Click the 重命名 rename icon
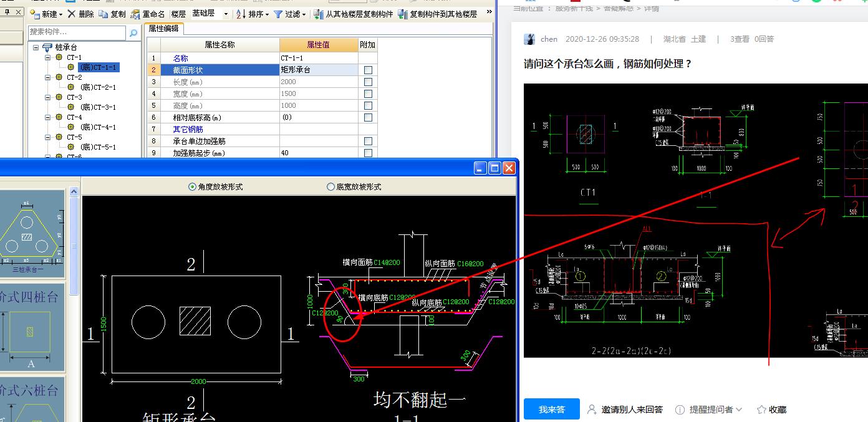 (x=135, y=14)
